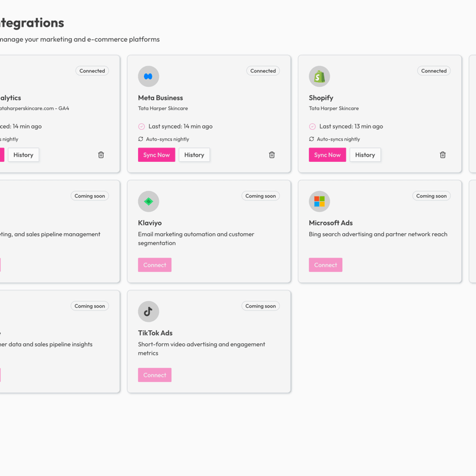This screenshot has height=476, width=476.
Task: Click the trash icon on Shopify card
Action: 443,155
